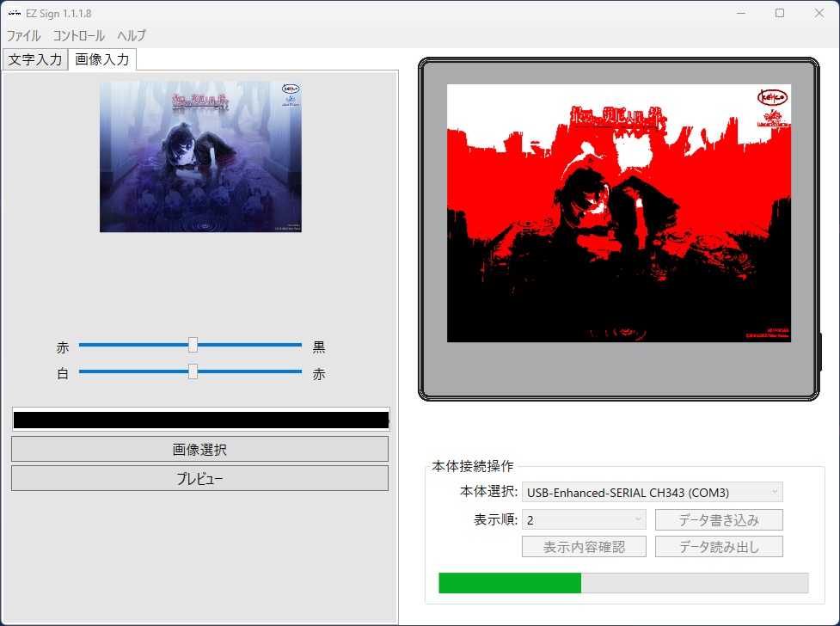The width and height of the screenshot is (840, 626).
Task: Click the 表示順: label
Action: 495,519
